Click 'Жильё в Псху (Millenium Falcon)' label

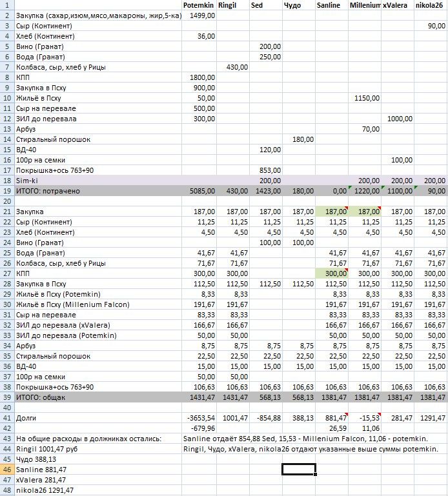pos(73,304)
